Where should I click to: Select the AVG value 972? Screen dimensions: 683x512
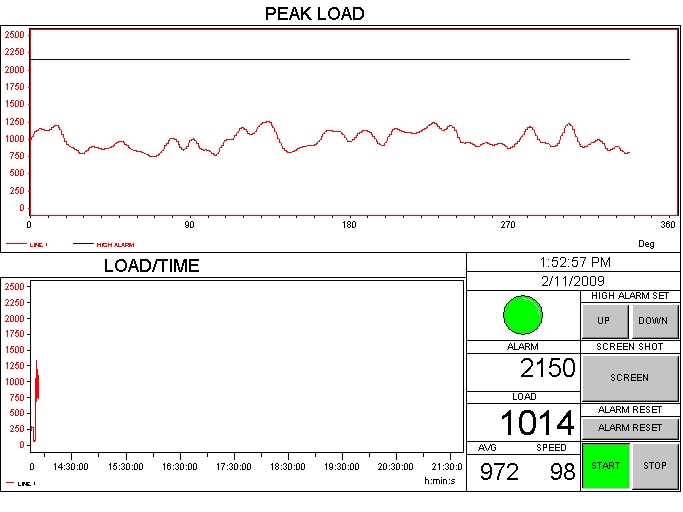click(499, 472)
